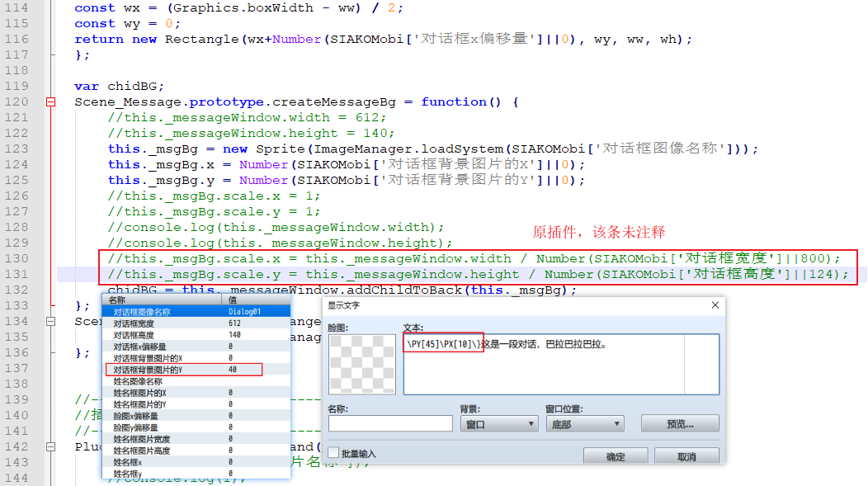Select the 脸图 face image thumbnail
The image size is (868, 486).
362,364
